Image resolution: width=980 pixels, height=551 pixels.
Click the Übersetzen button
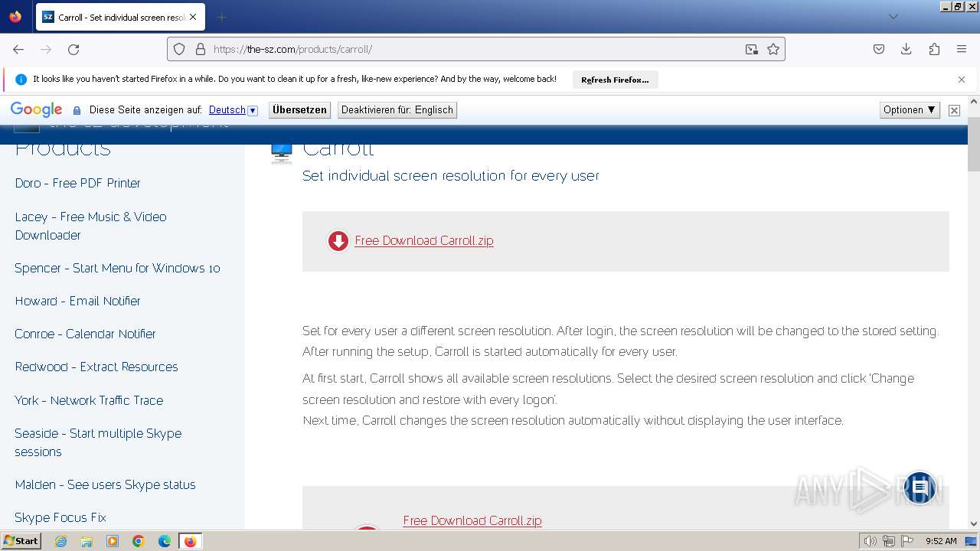(x=299, y=109)
